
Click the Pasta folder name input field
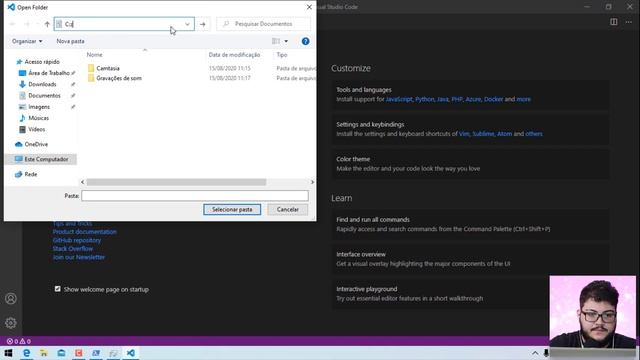coord(195,196)
